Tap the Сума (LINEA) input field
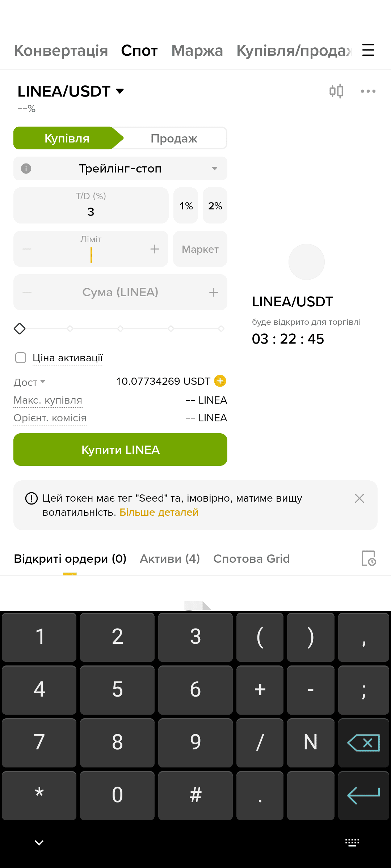391x868 pixels. pyautogui.click(x=120, y=292)
